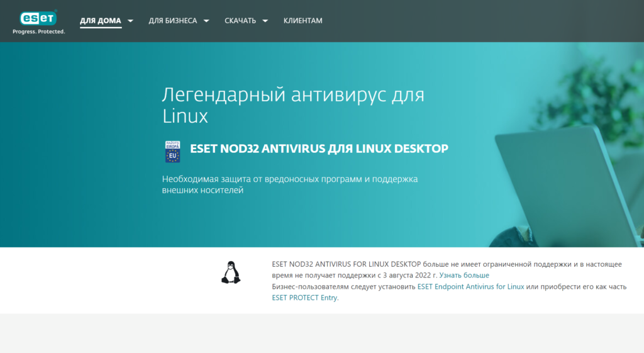Image resolution: width=644 pixels, height=353 pixels.
Task: Click the heading Легендарный антивирус для Linux
Action: [x=293, y=105]
